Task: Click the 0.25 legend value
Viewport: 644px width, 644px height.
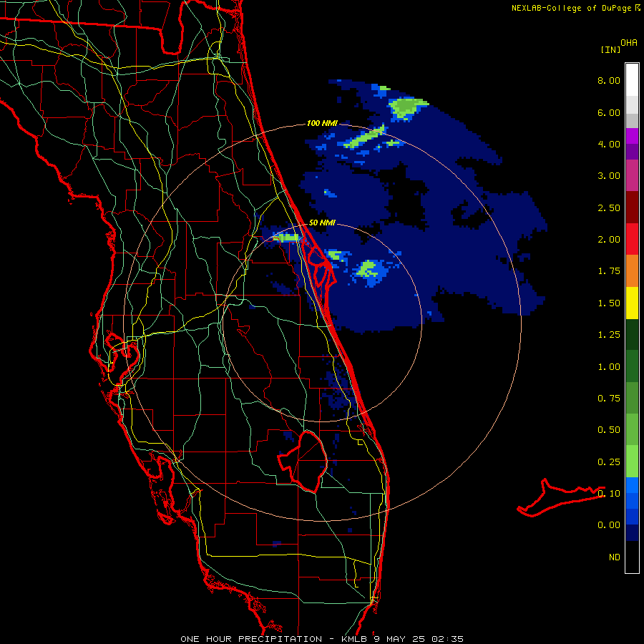Action: click(609, 462)
